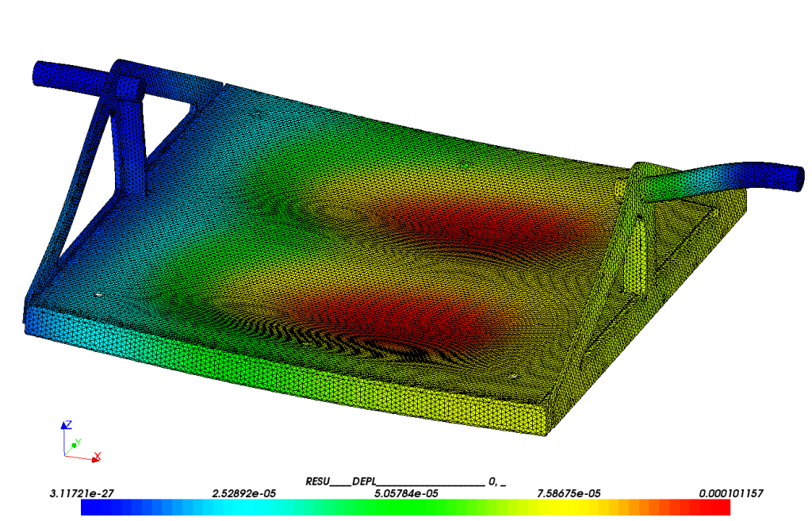The height and width of the screenshot is (521, 812).
Task: Click the orientation axes triad
Action: (x=81, y=442)
